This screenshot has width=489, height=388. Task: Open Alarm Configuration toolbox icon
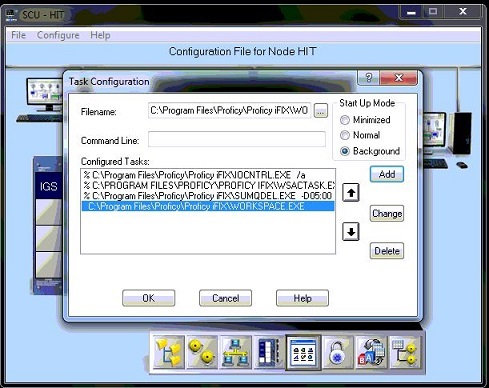(x=202, y=353)
